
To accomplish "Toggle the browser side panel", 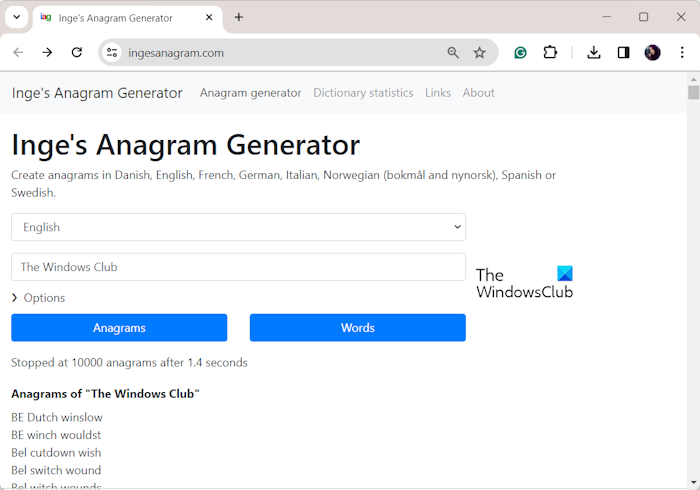I will pos(623,53).
